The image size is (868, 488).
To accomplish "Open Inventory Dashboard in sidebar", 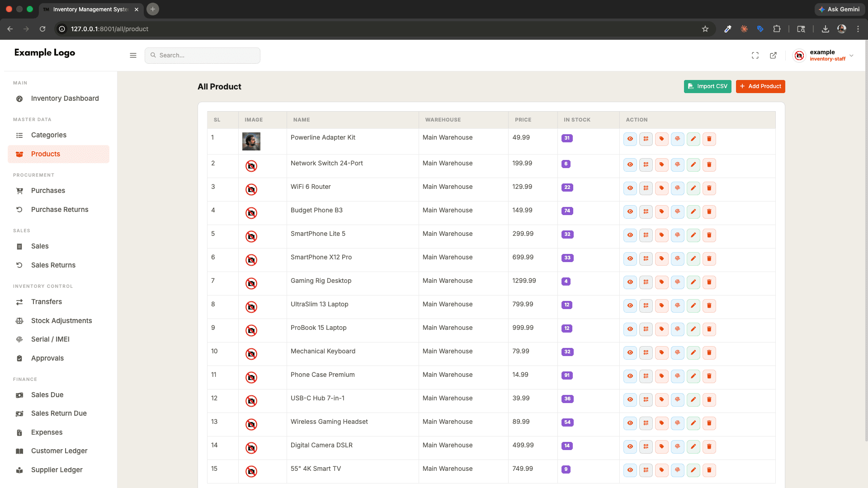I will pyautogui.click(x=58, y=99).
